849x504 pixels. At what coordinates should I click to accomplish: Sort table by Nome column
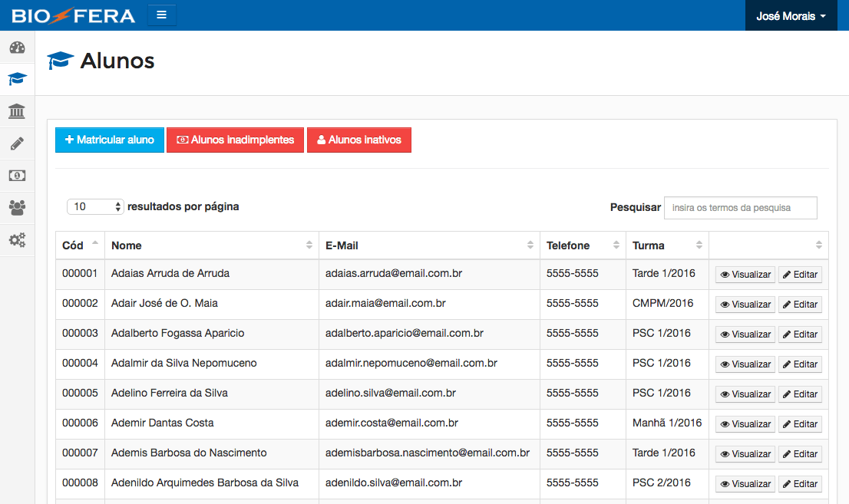tap(212, 245)
